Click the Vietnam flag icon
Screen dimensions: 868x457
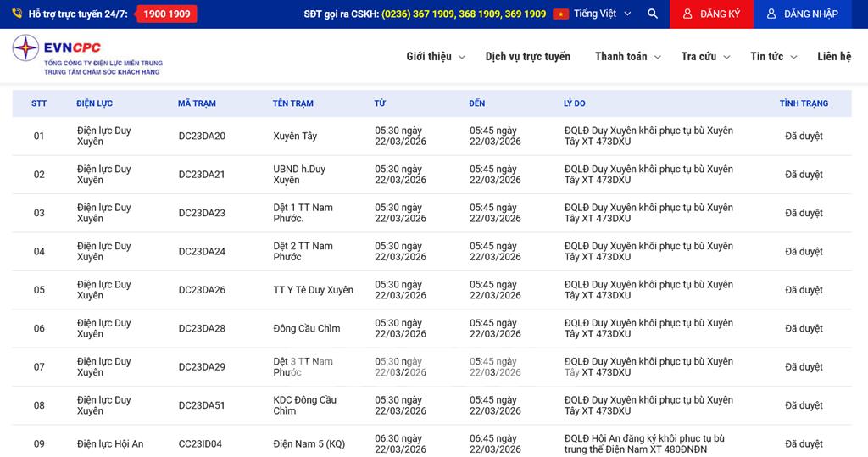coord(560,14)
